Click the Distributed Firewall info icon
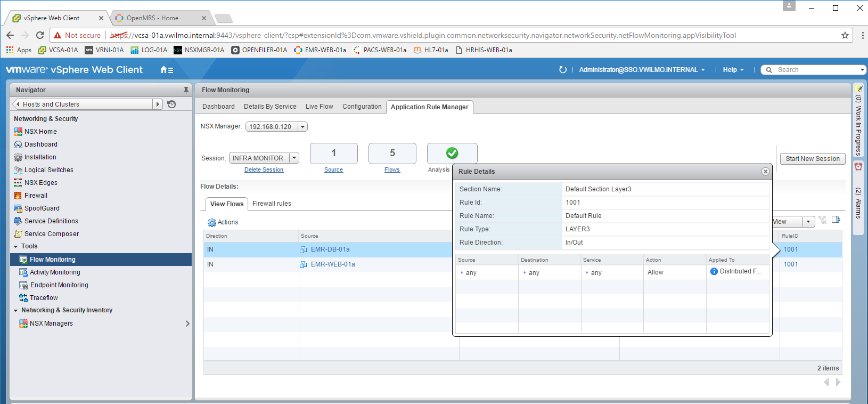Viewport: 868px width, 404px height. point(714,271)
